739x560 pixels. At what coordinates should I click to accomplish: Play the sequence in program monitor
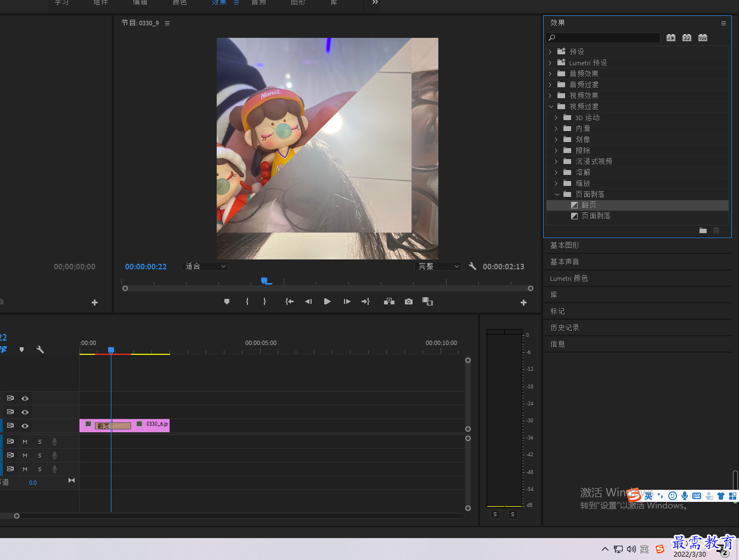pos(328,302)
